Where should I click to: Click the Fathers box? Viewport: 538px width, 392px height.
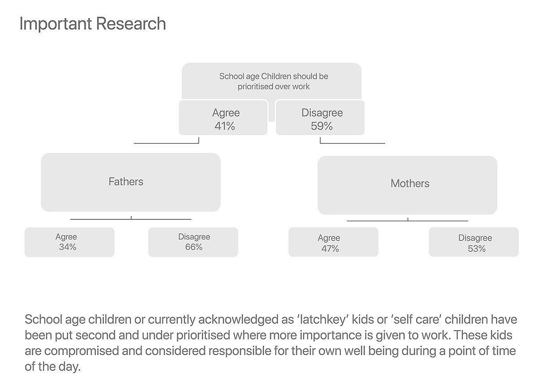[130, 182]
